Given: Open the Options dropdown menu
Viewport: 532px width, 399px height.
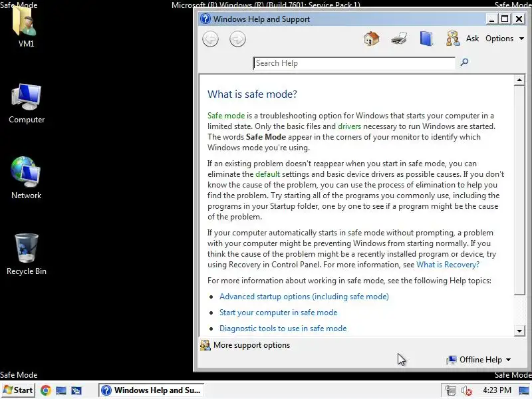Looking at the screenshot, I should (x=505, y=39).
